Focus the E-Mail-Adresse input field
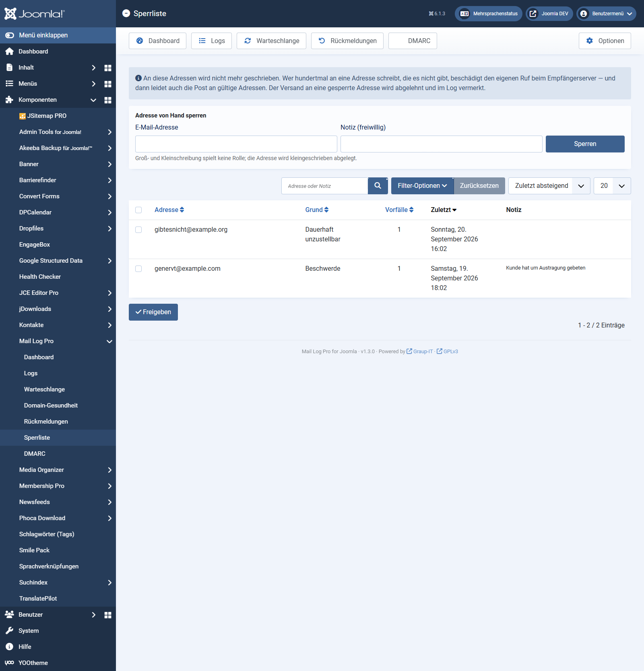644x671 pixels. click(x=236, y=144)
